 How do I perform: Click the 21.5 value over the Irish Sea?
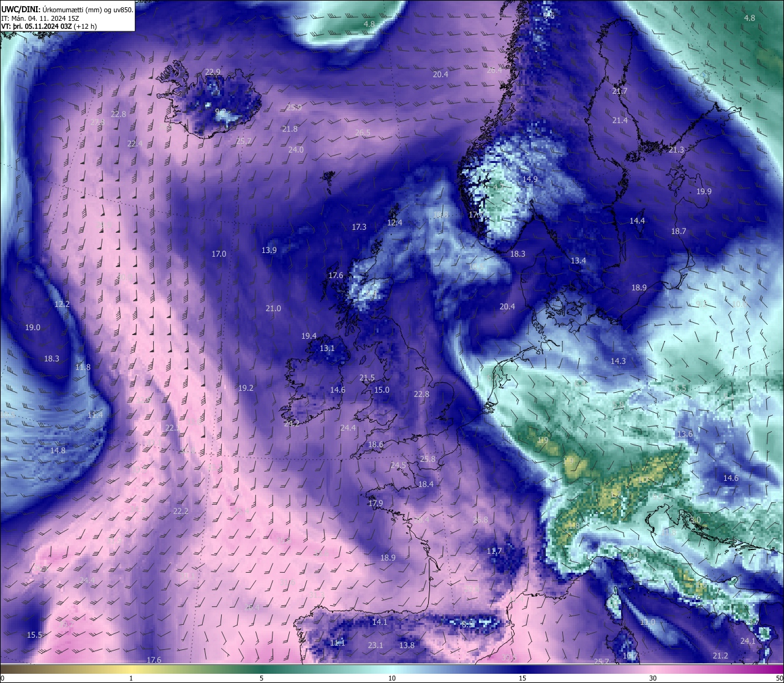[367, 378]
